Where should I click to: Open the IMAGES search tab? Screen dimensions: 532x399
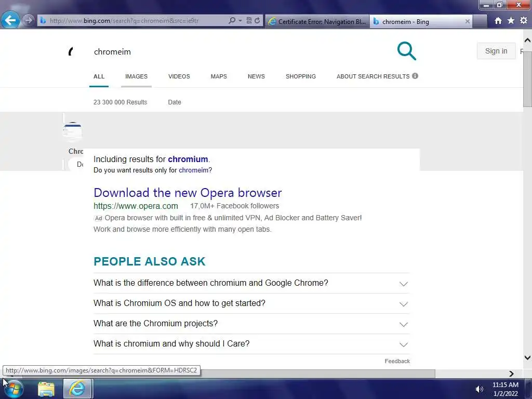tap(137, 76)
